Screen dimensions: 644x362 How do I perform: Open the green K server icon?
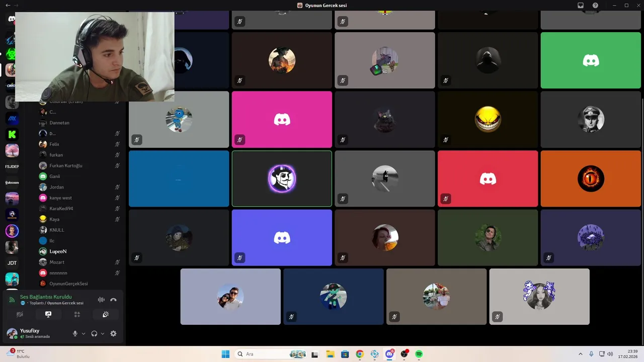click(x=12, y=134)
